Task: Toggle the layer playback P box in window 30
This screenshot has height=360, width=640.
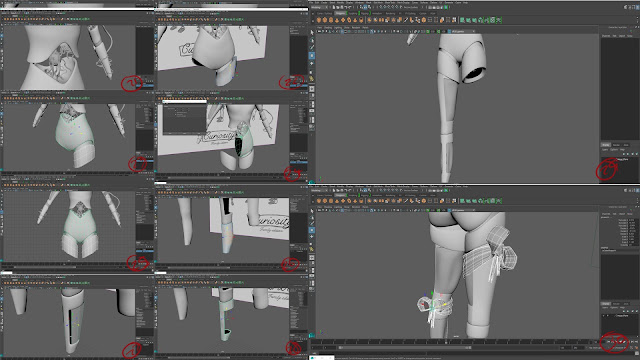Action: point(607,316)
